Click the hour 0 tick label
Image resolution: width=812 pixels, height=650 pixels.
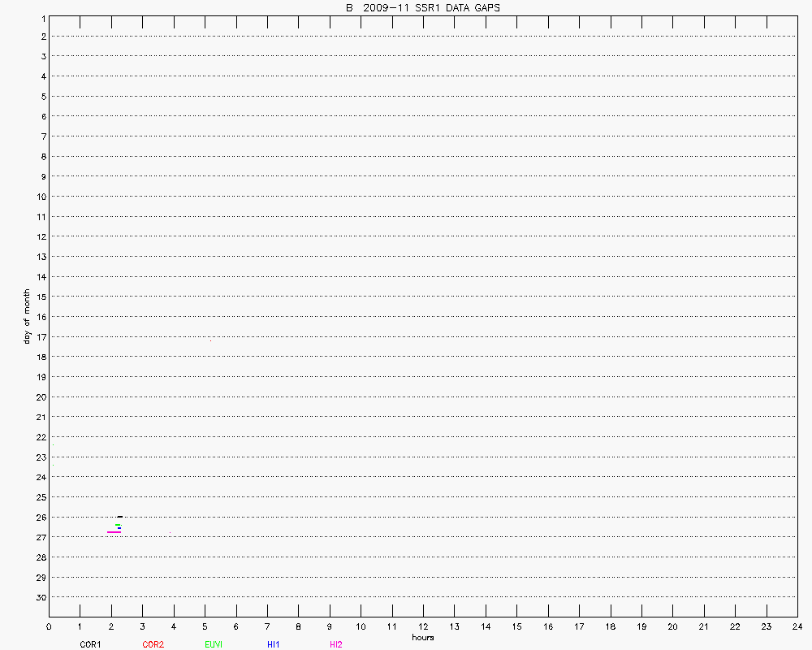point(49,626)
